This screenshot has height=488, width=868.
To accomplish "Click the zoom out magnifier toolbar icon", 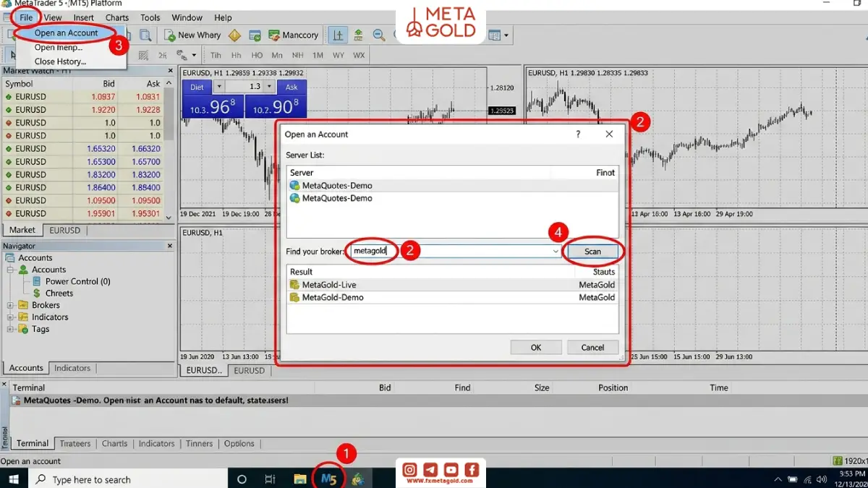I will 378,35.
